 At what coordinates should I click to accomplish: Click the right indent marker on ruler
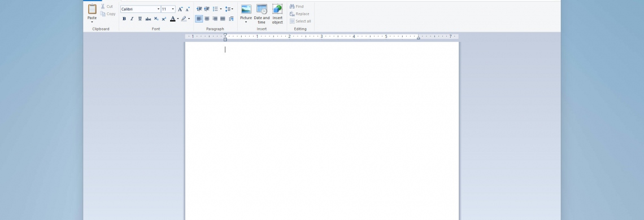[x=419, y=38]
